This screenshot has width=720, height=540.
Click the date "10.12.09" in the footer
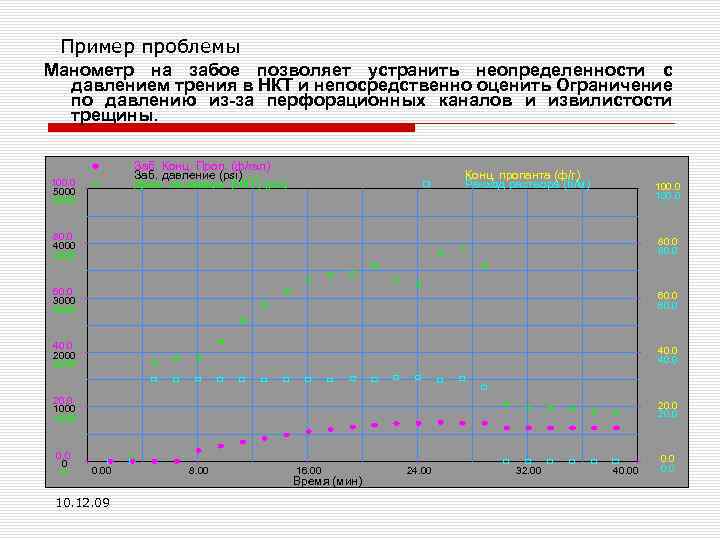click(83, 503)
